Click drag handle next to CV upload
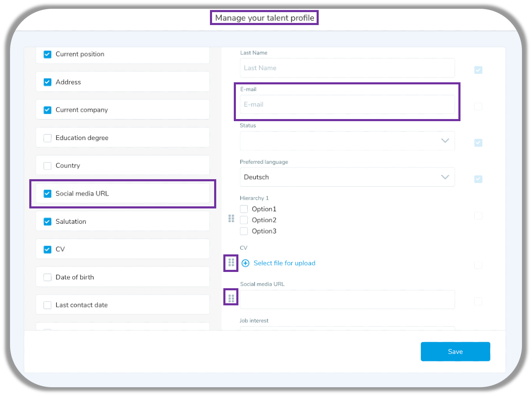The image size is (532, 396). (x=231, y=263)
